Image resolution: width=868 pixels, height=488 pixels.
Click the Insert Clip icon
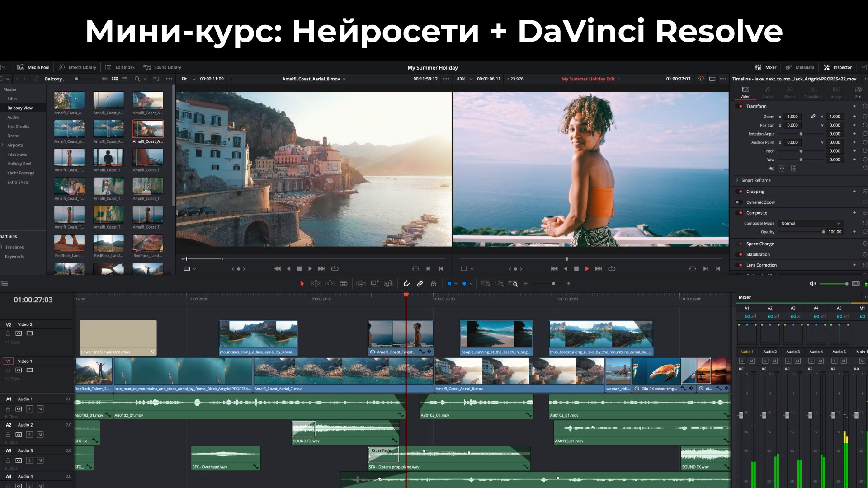(x=361, y=284)
